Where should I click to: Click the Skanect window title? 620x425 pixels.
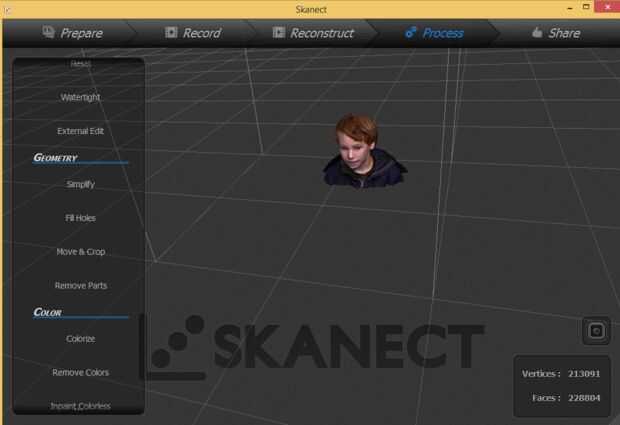[311, 9]
